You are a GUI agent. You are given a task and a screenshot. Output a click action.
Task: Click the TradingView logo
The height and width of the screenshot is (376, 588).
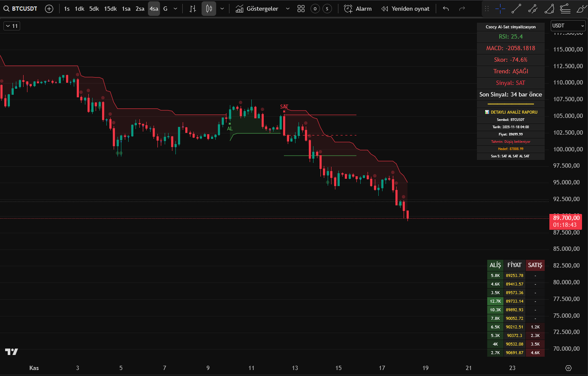(11, 352)
